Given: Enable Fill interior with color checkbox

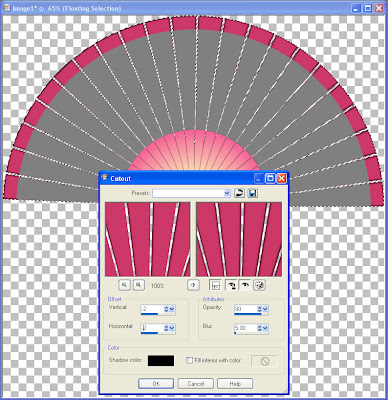Looking at the screenshot, I should (x=189, y=360).
